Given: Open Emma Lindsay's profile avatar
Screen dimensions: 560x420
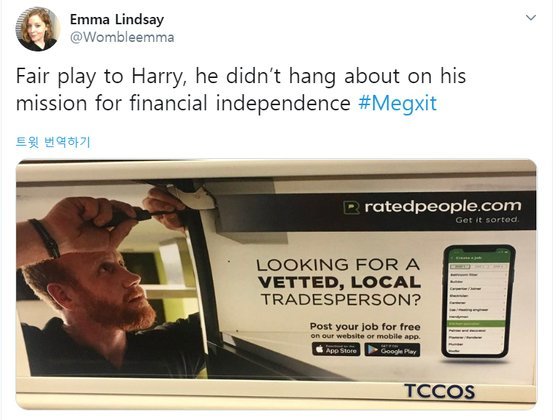Looking at the screenshot, I should coord(37,29).
